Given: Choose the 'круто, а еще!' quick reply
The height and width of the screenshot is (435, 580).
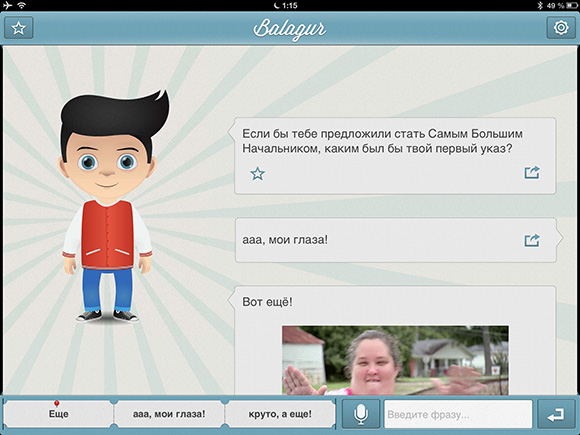Looking at the screenshot, I should click(x=280, y=414).
